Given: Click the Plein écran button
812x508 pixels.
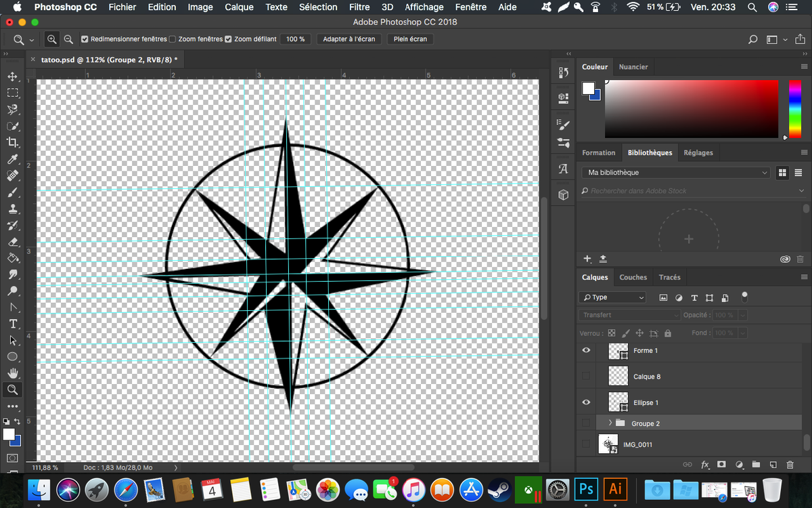Looking at the screenshot, I should pyautogui.click(x=410, y=39).
